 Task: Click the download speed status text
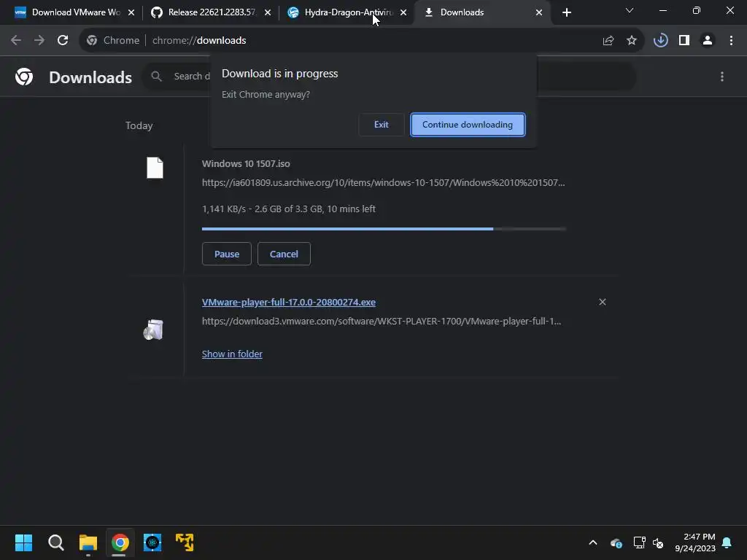coord(289,209)
